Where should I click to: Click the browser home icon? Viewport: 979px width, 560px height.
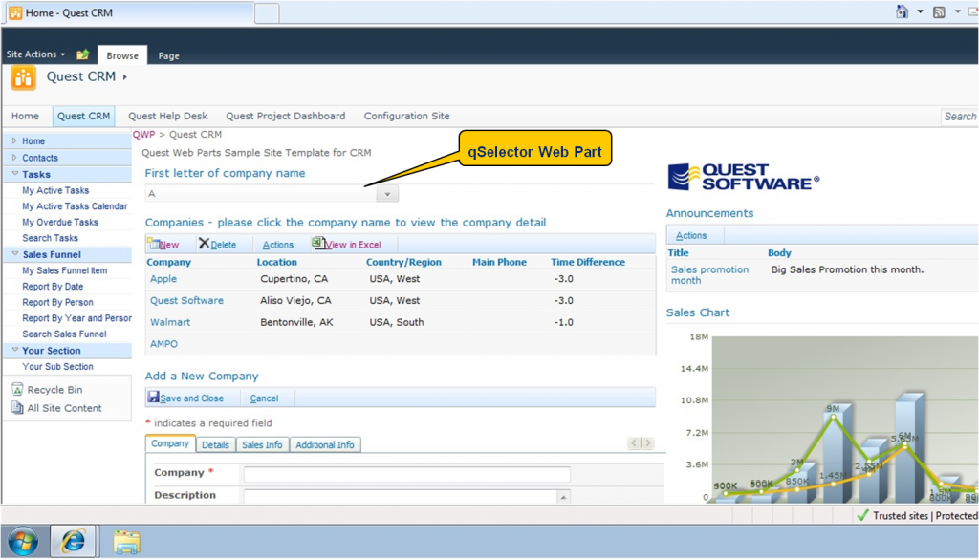point(902,11)
